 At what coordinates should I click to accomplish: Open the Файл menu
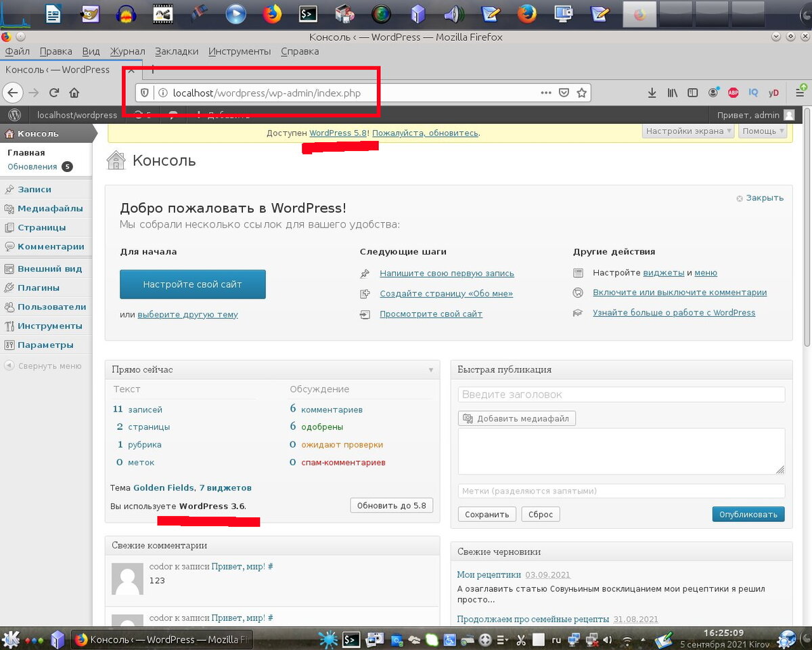pyautogui.click(x=18, y=51)
